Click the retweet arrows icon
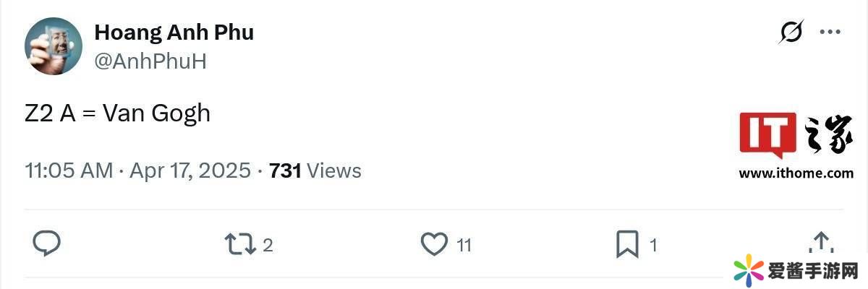 point(239,244)
